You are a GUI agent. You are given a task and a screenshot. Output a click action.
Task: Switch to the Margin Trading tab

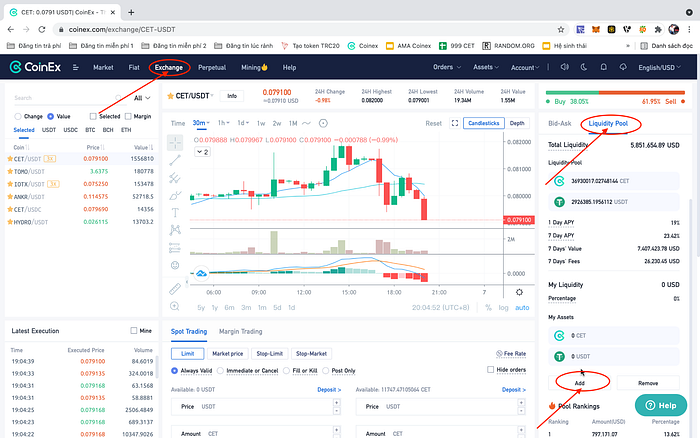241,331
